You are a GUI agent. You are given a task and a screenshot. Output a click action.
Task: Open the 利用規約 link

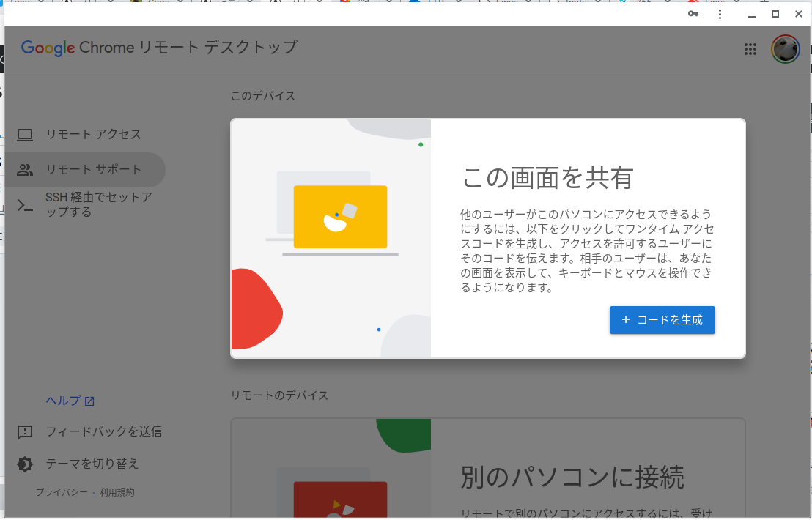click(117, 492)
